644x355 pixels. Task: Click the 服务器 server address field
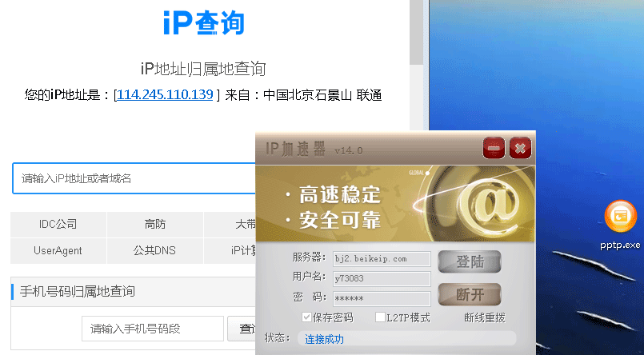tap(381, 258)
